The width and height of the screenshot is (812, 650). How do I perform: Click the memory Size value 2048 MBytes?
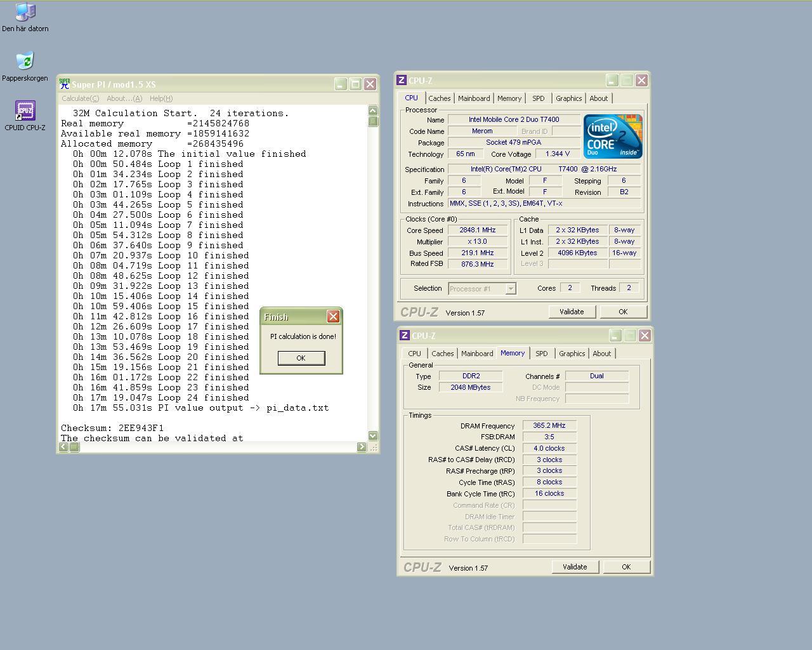(x=471, y=387)
